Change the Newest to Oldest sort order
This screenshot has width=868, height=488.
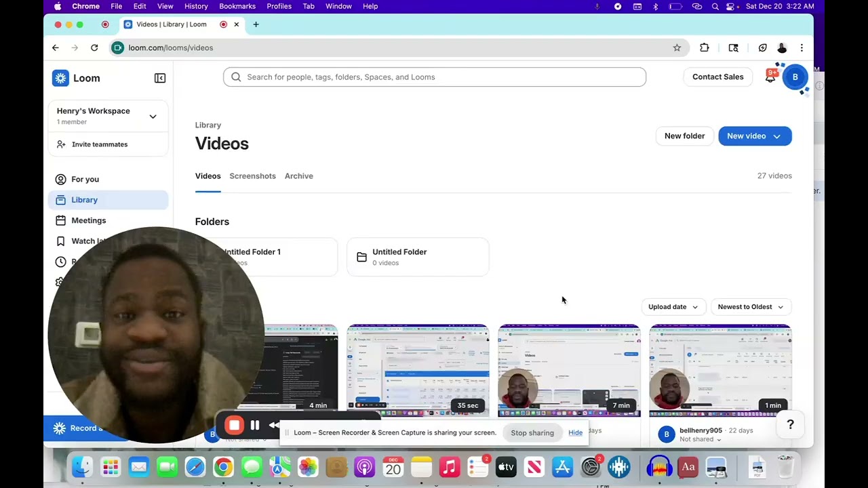(750, 307)
